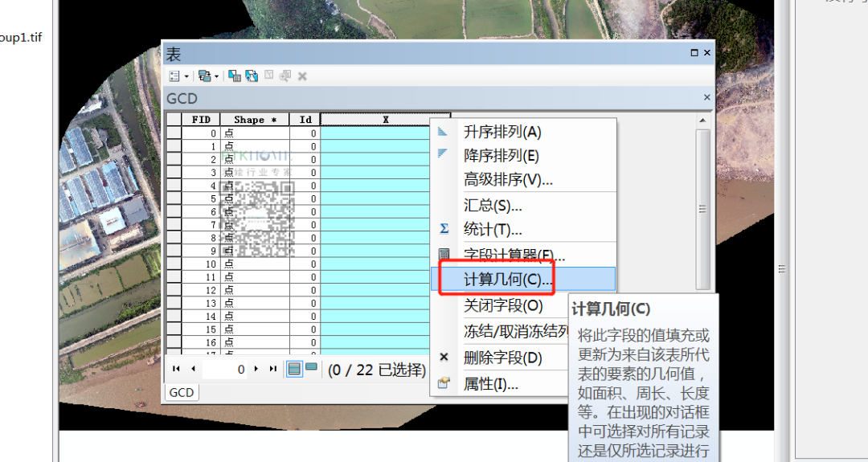
Task: Choose 计算几何(C)... from context menu
Action: coord(508,280)
